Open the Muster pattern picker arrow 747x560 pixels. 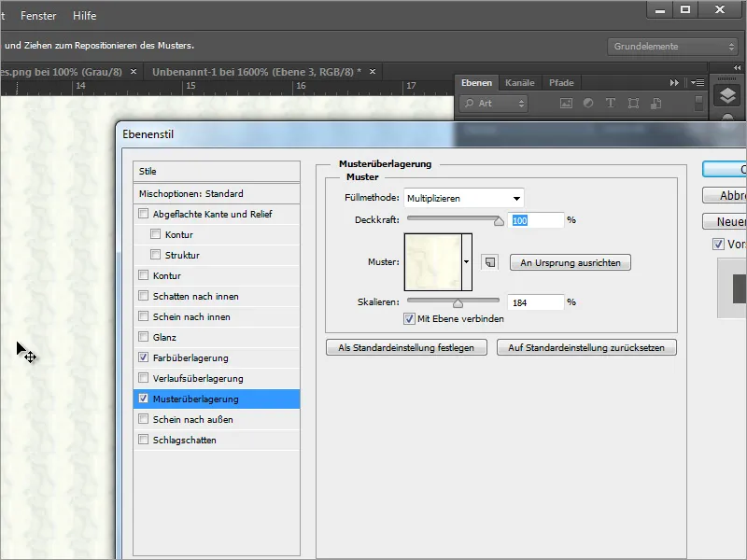pos(466,262)
